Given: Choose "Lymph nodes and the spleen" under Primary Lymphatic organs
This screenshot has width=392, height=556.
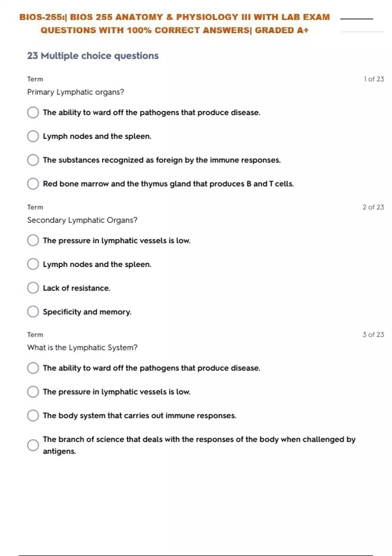Looking at the screenshot, I should pos(33,136).
